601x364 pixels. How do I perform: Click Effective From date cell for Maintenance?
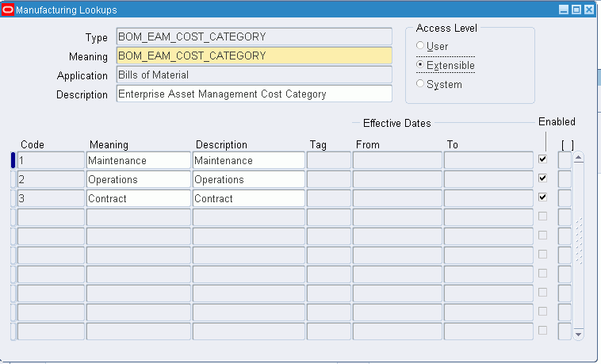click(x=397, y=160)
